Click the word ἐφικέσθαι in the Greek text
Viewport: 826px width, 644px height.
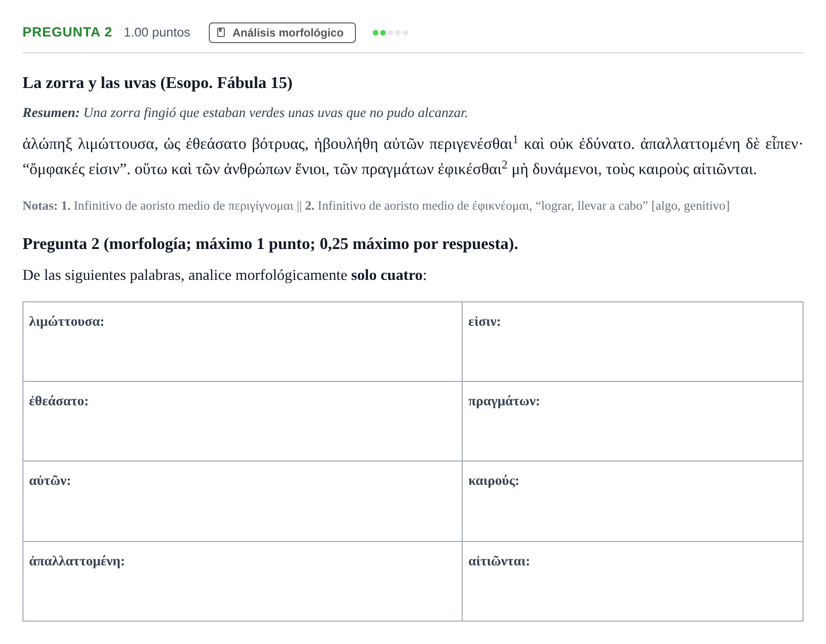[x=470, y=169]
